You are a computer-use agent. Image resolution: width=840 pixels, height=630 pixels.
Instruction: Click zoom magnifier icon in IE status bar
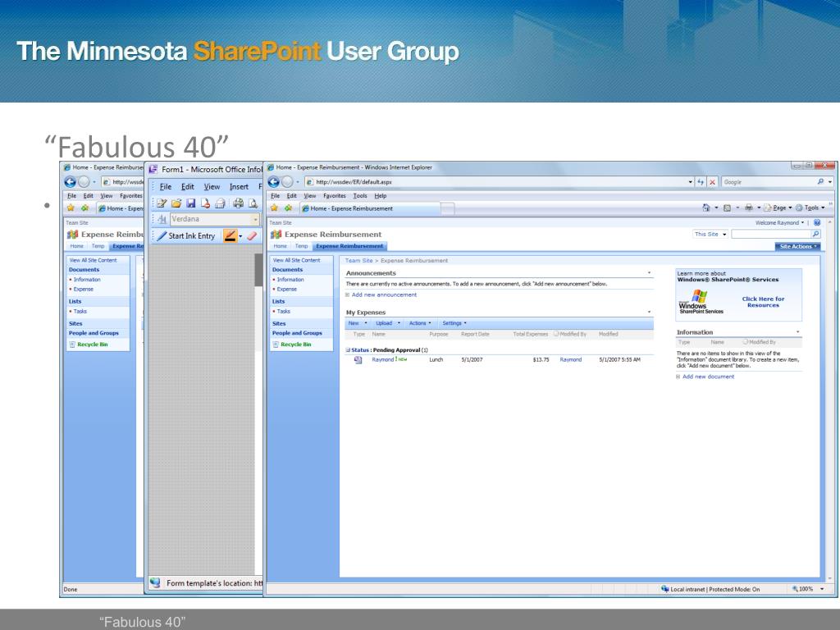(x=796, y=589)
